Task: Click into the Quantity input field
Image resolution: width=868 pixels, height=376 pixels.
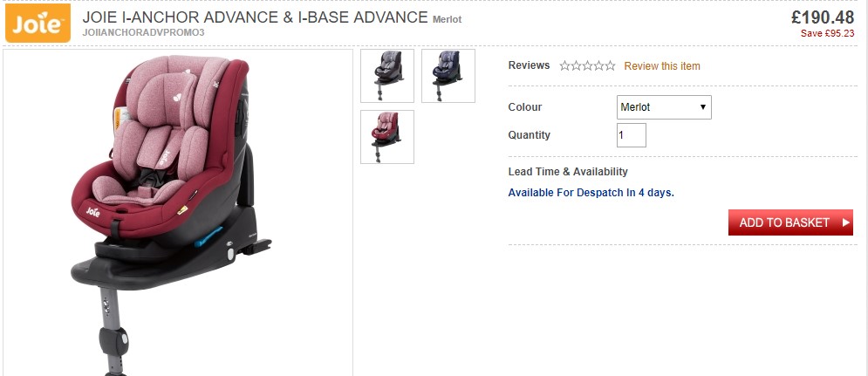Action: 631,135
